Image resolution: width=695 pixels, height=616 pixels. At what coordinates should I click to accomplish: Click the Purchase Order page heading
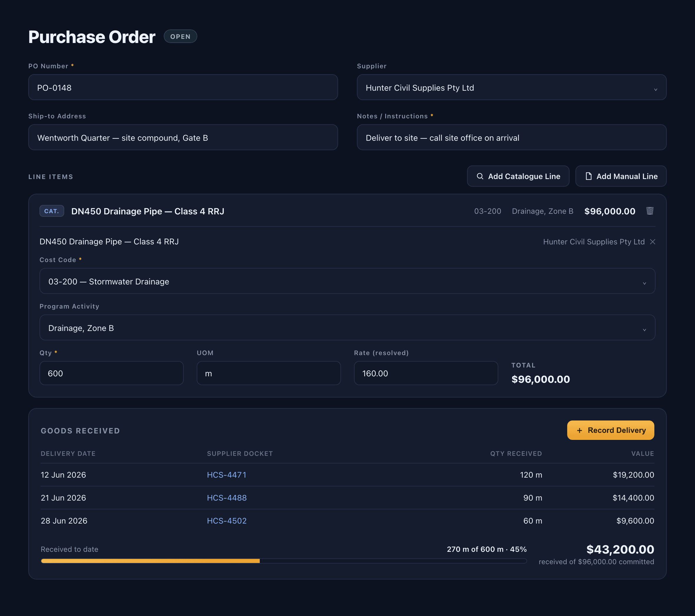pyautogui.click(x=92, y=37)
